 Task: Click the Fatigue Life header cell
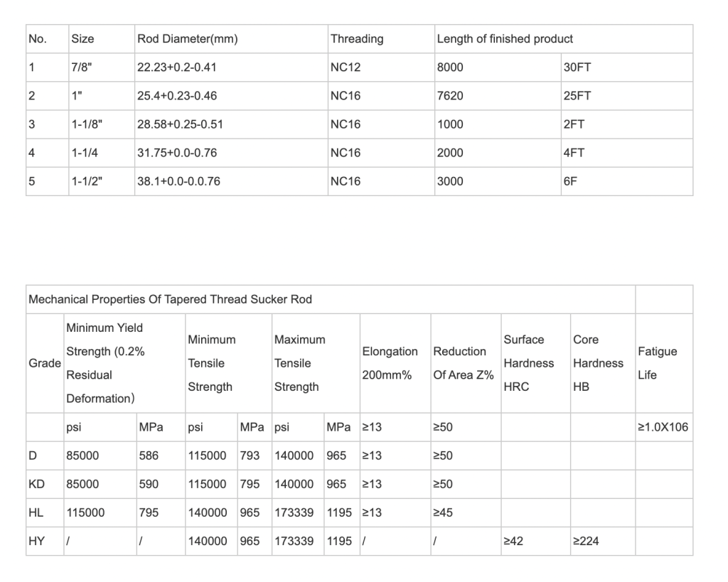coord(657,363)
